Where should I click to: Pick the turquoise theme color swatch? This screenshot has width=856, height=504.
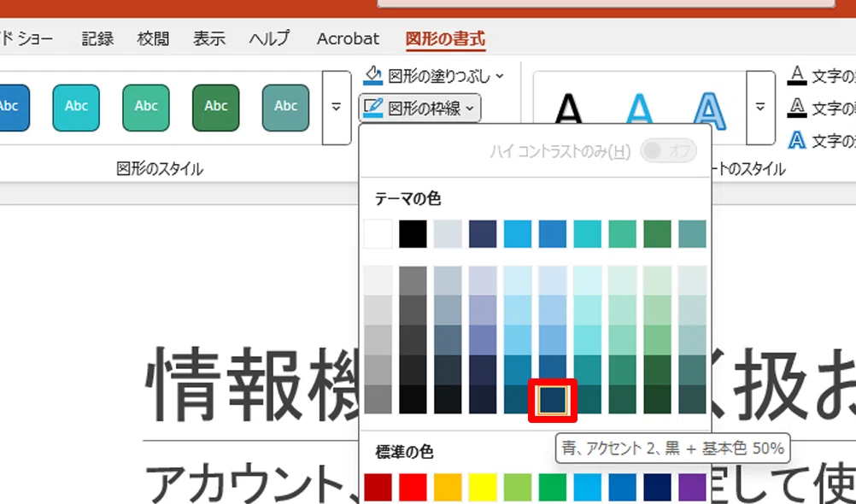(x=588, y=234)
